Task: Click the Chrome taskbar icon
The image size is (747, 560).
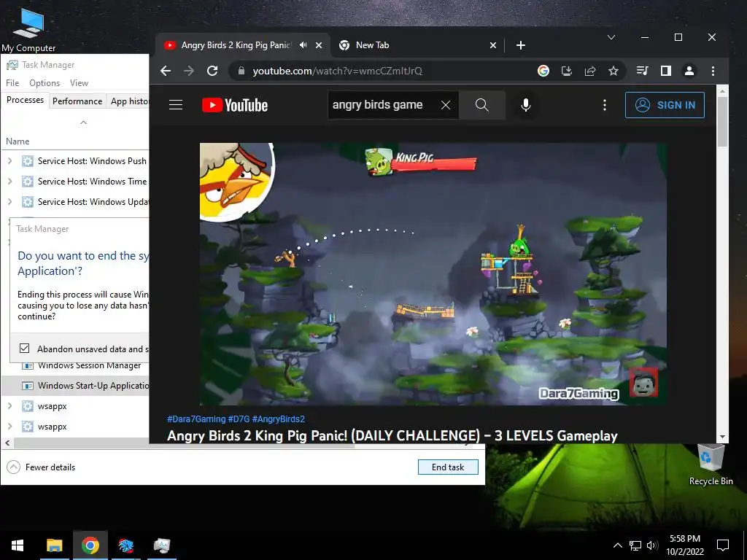Action: point(90,545)
